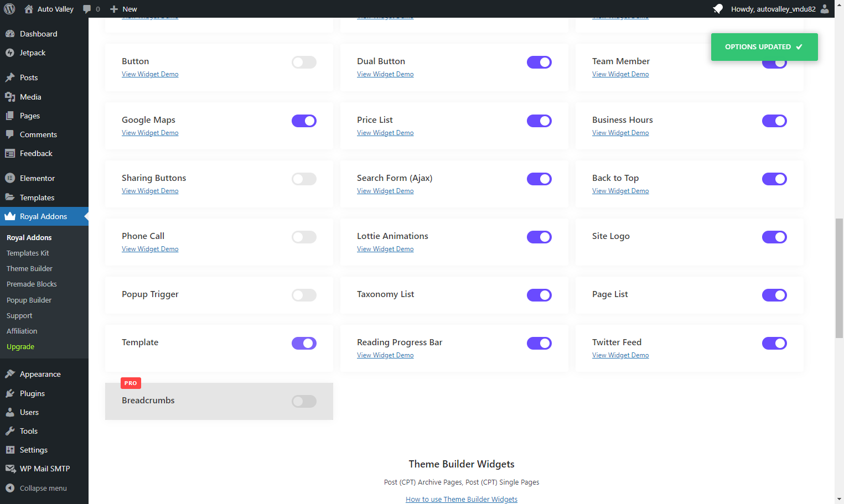Open the Theme Builder submenu item
This screenshot has height=504, width=844.
(x=29, y=268)
